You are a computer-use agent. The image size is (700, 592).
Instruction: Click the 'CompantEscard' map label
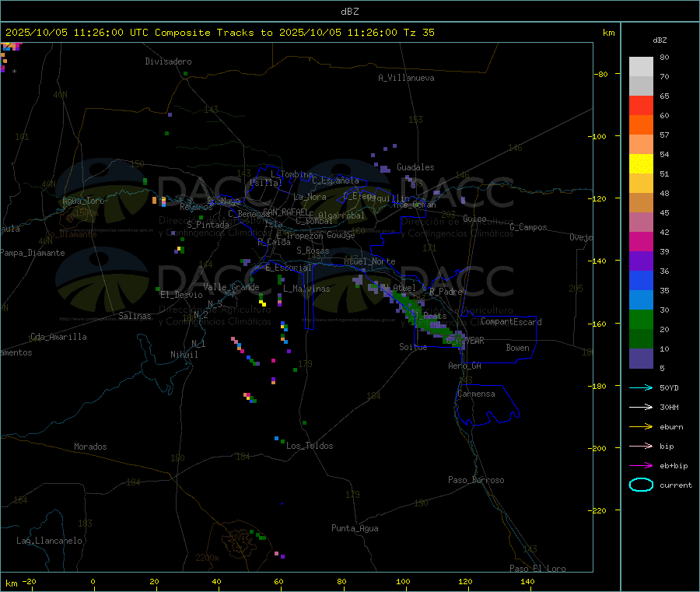pos(511,321)
